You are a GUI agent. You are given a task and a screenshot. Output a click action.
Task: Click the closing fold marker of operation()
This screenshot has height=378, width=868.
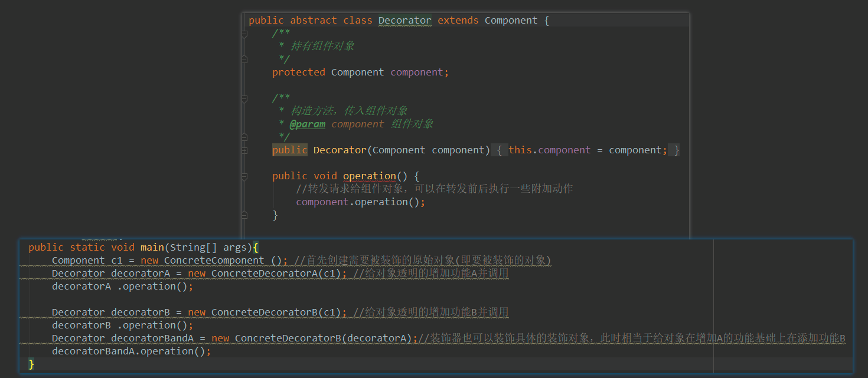[x=244, y=215]
